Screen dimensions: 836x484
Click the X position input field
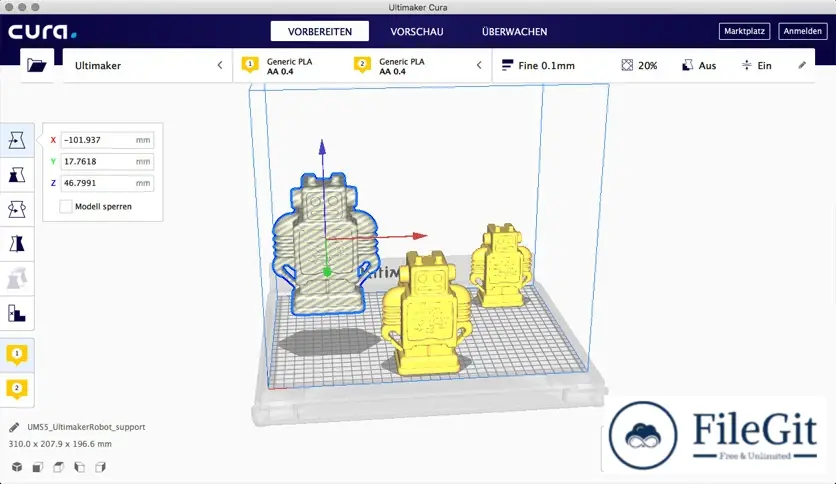107,140
